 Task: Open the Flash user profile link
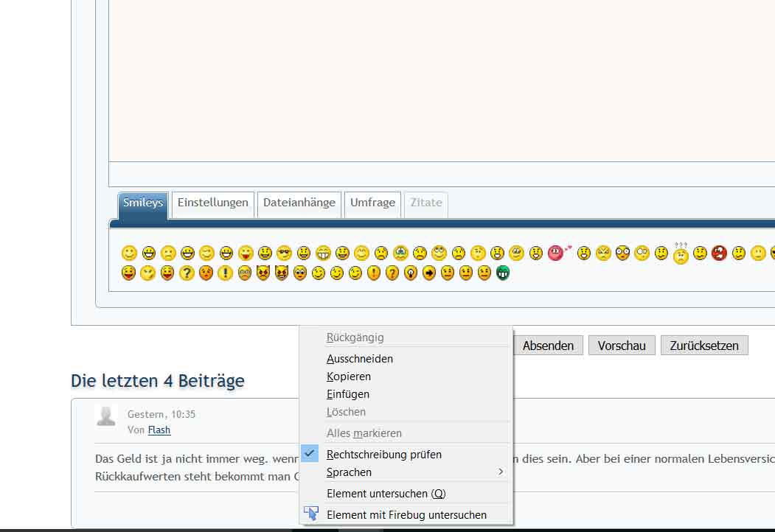pos(159,430)
